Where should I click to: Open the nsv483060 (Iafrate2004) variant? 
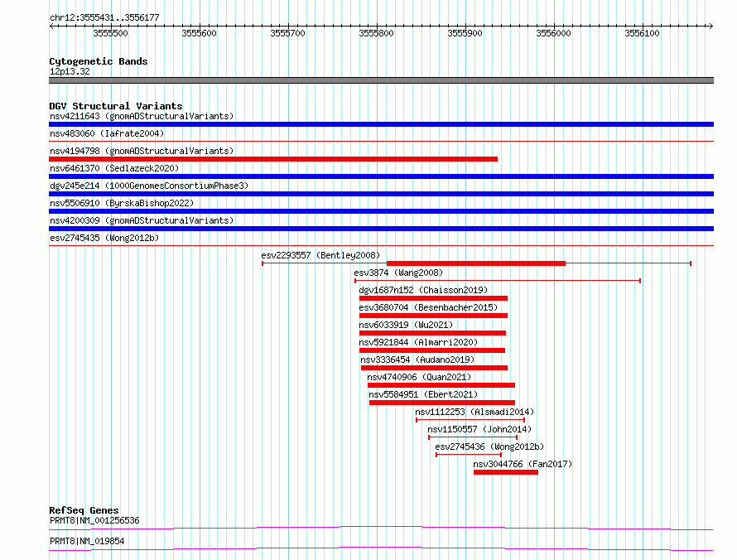click(107, 133)
